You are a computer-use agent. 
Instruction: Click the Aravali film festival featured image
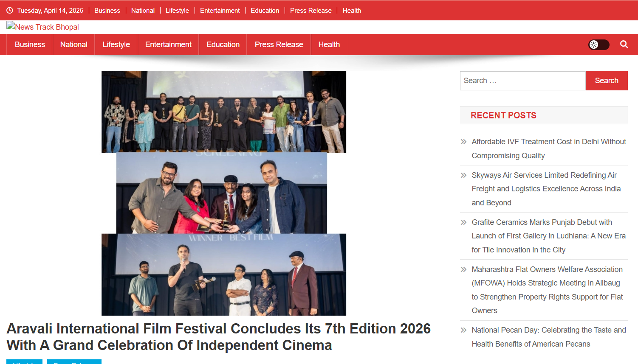tap(224, 193)
